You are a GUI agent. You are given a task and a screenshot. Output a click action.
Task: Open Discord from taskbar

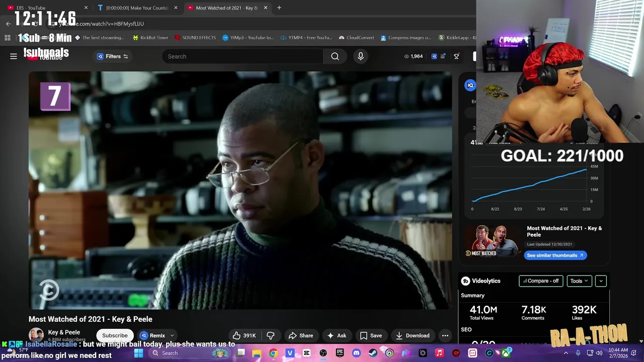pos(357,353)
